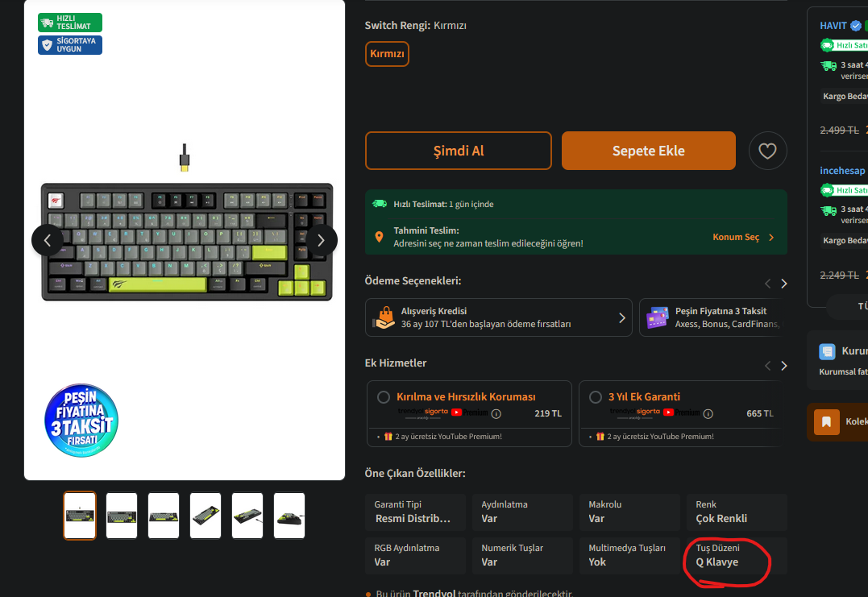Add product to favorites with heart icon
Screen dimensions: 868x597
[x=767, y=151]
